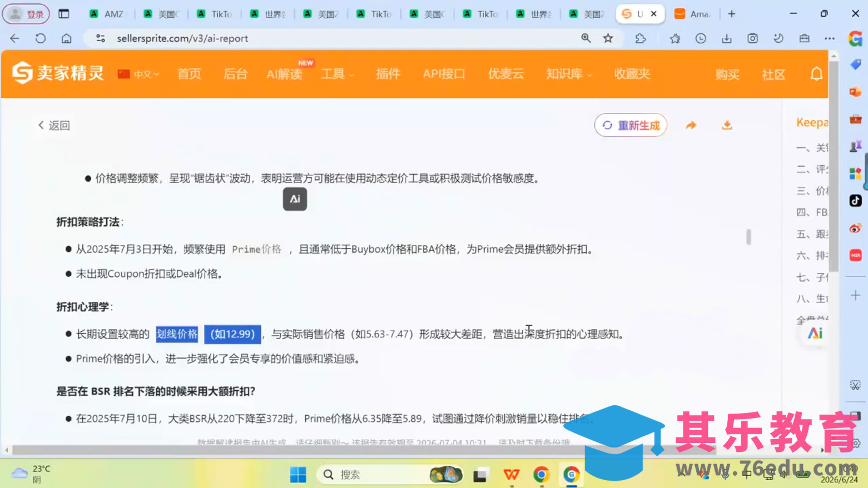Image resolution: width=868 pixels, height=488 pixels.
Task: Open 插件 navigation item
Action: click(388, 74)
